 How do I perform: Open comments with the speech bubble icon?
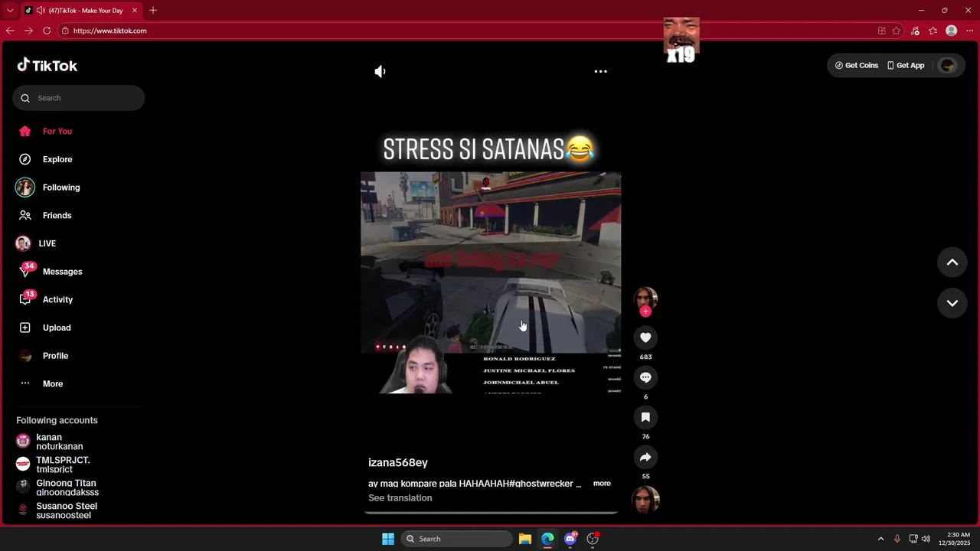(x=645, y=377)
